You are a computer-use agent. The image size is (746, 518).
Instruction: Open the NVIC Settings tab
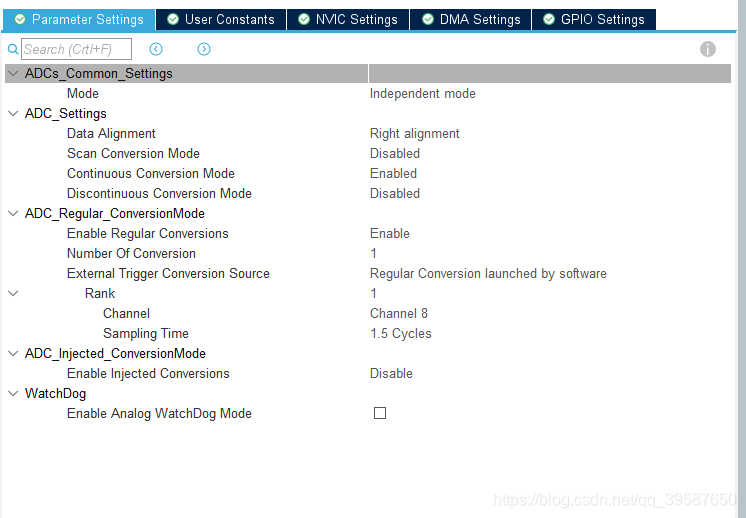(x=348, y=20)
